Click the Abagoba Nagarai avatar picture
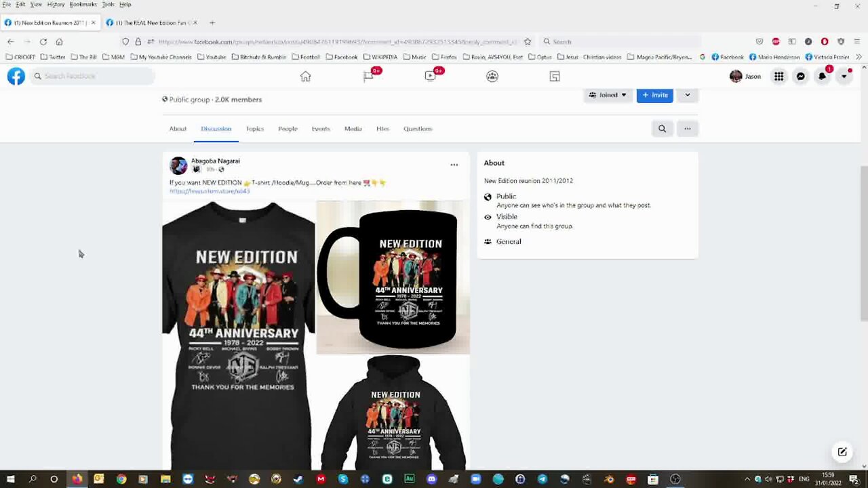 click(x=178, y=165)
